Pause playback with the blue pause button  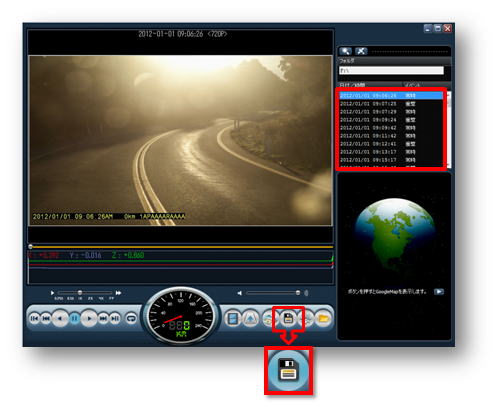[x=74, y=319]
